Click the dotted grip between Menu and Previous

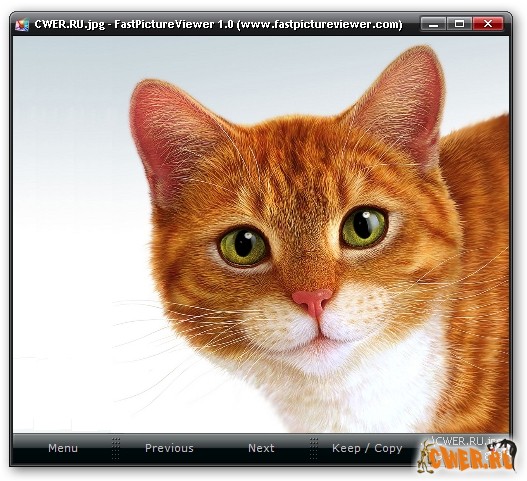[116, 448]
